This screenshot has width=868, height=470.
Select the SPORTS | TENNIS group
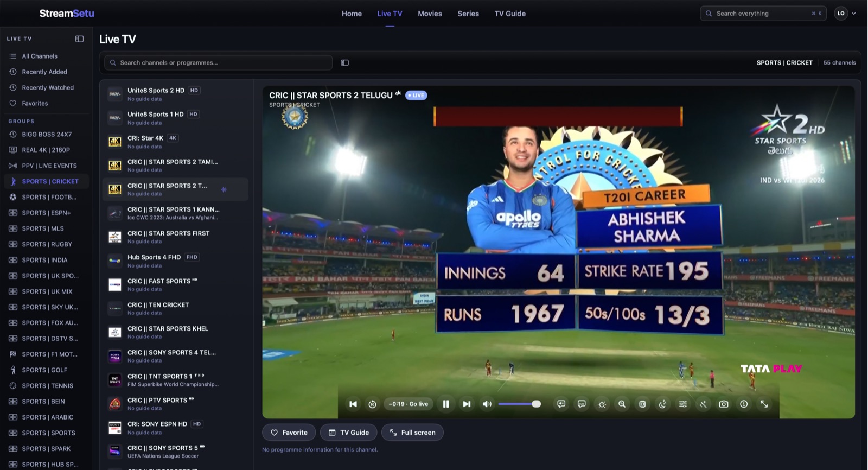(47, 386)
